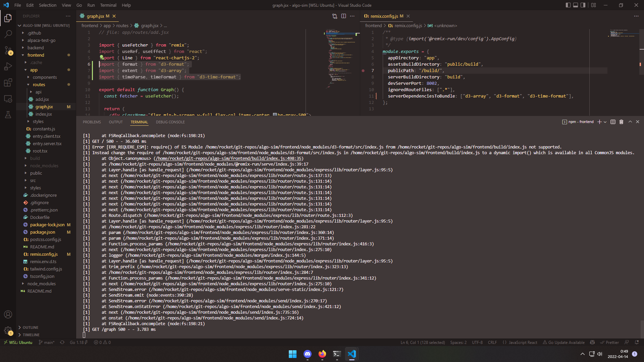Screen dimensions: 644x362
Task: Click Go Update Available in status bar
Action: tap(564, 342)
